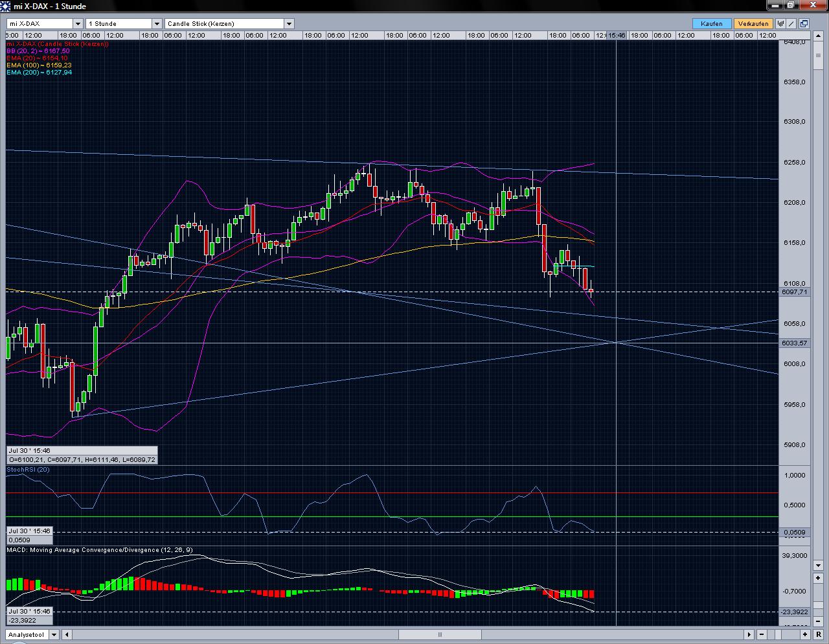Click the 15:46 time marker on time axis
The image size is (829, 644).
coord(617,35)
